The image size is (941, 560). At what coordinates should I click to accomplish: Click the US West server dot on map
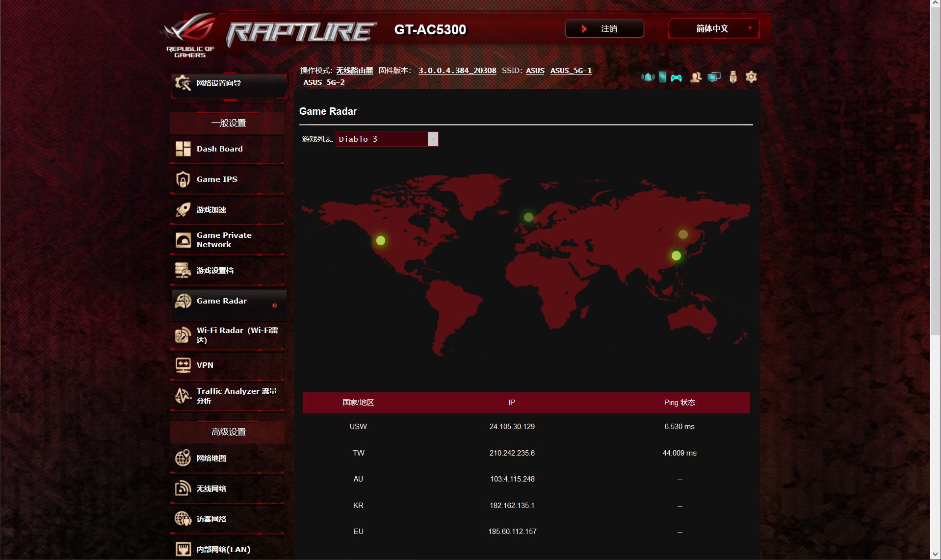pos(381,240)
